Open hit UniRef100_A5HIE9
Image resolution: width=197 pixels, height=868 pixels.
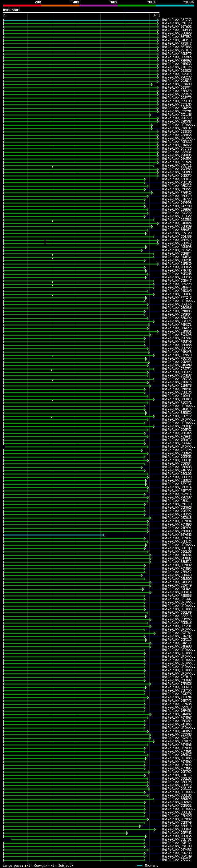pyautogui.click(x=177, y=504)
